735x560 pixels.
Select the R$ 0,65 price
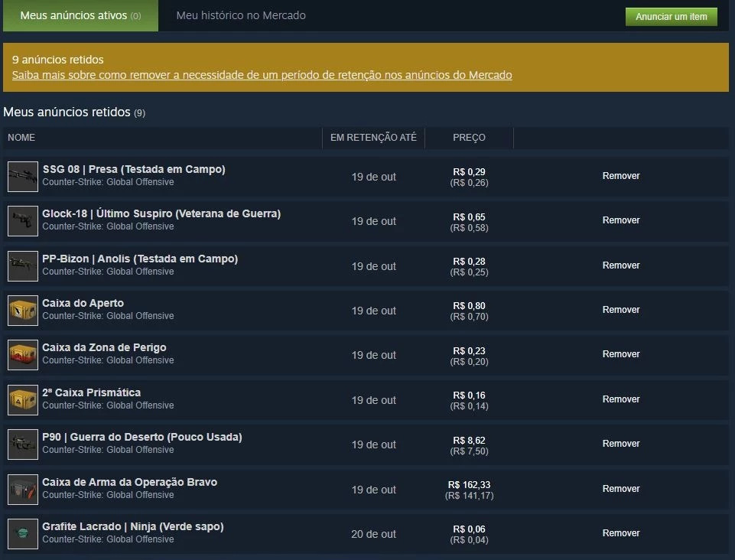point(469,217)
